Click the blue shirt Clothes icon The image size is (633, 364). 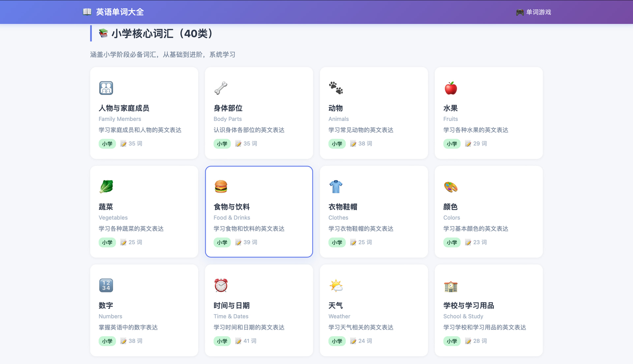point(336,187)
